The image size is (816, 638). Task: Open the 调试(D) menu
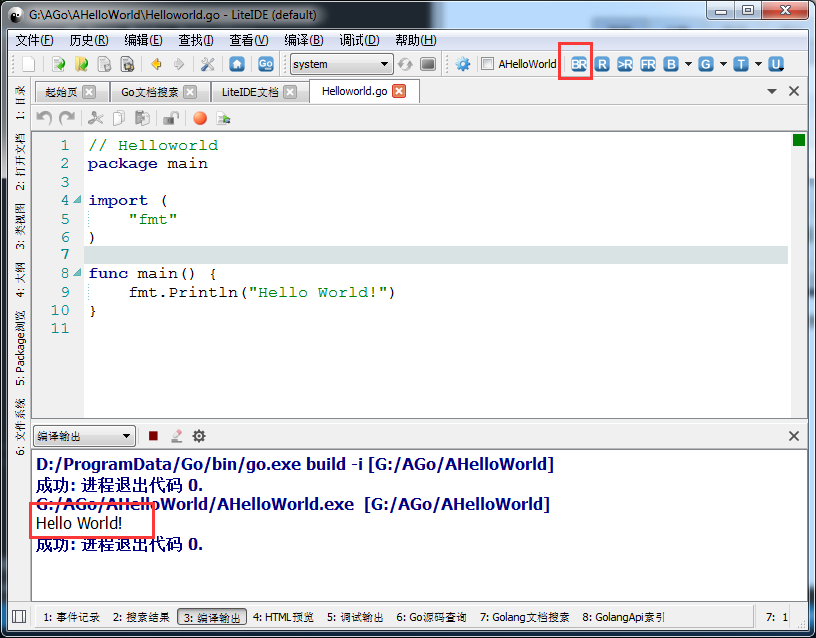tap(359, 40)
